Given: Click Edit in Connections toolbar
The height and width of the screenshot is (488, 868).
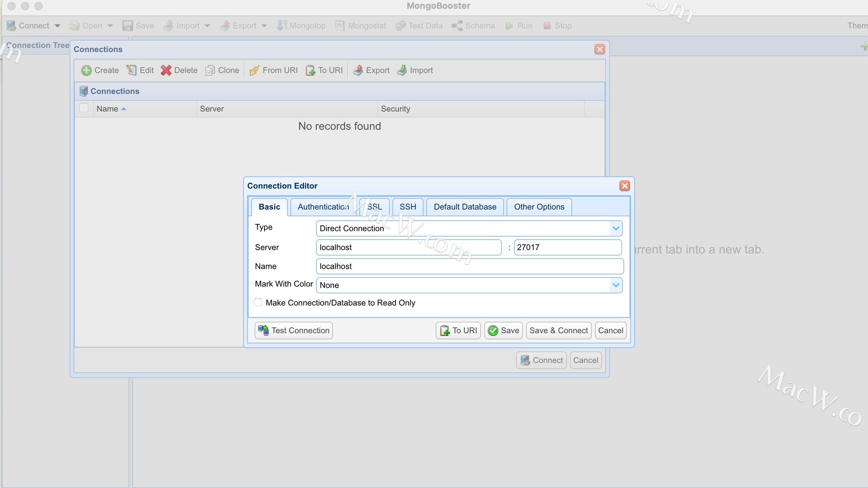Looking at the screenshot, I should [x=140, y=70].
